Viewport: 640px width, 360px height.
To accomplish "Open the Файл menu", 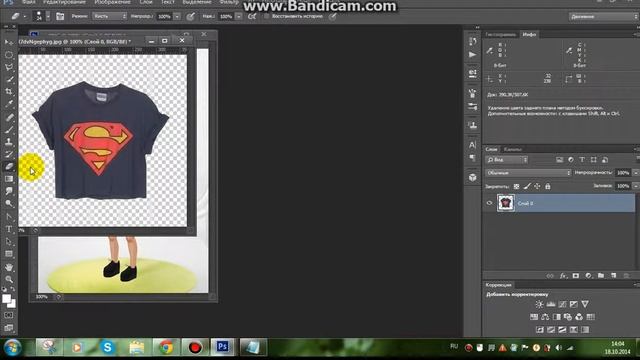I will [29, 2].
